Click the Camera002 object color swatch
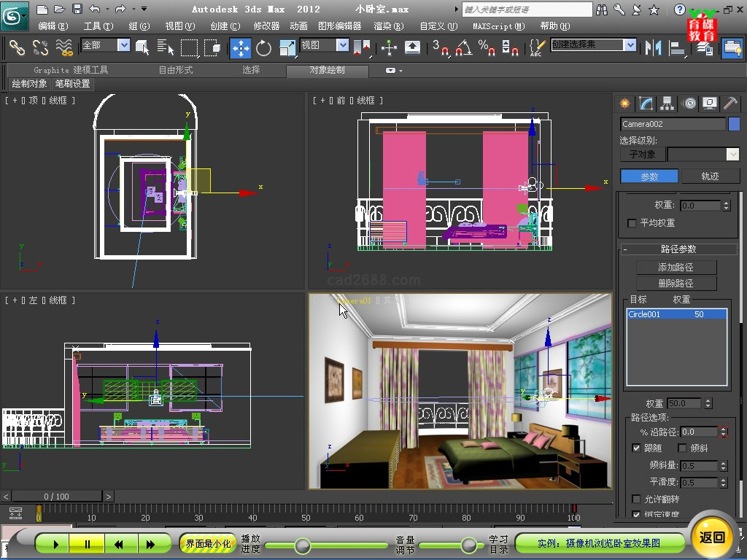The image size is (747, 560). pos(734,124)
